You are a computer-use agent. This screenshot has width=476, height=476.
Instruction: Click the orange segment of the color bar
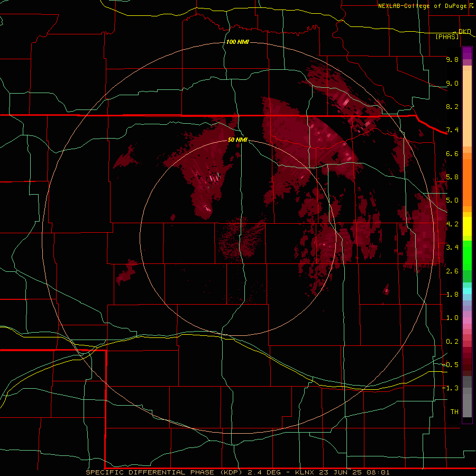(467, 182)
